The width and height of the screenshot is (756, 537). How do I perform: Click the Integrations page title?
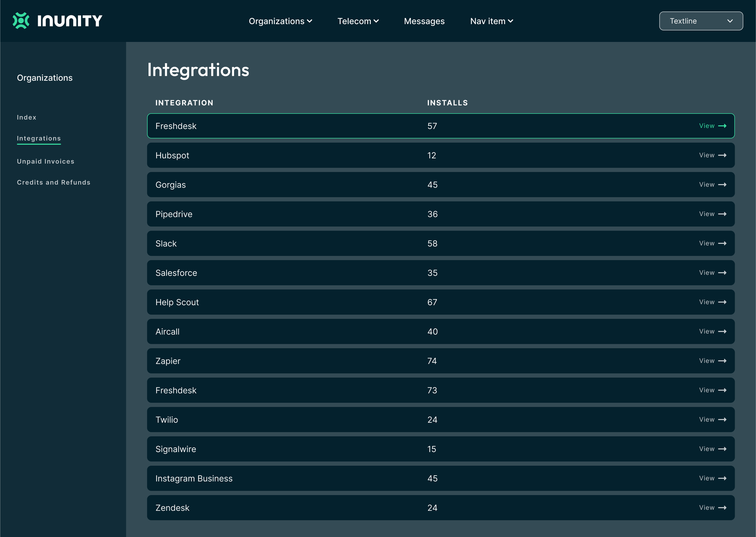(198, 70)
